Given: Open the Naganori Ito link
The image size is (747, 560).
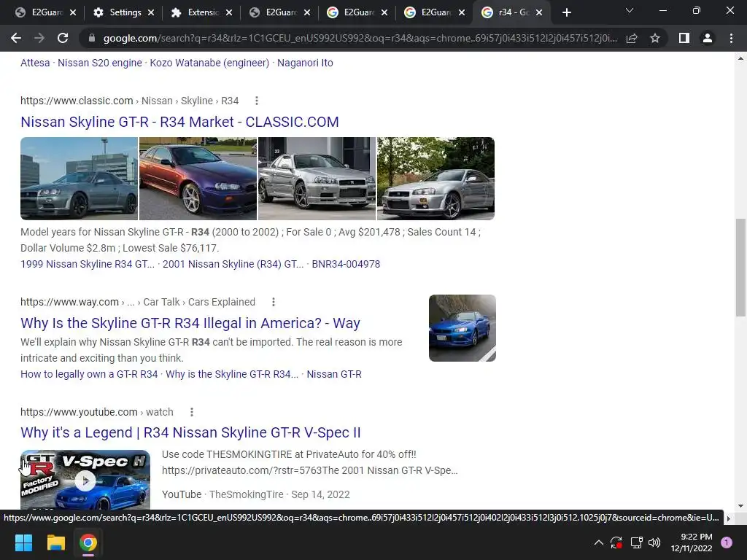Looking at the screenshot, I should point(305,63).
